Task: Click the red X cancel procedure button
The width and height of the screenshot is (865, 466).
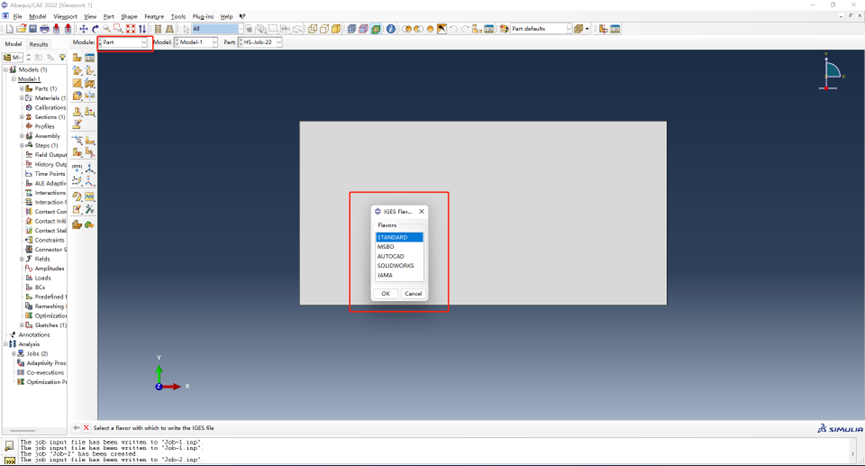Action: (x=86, y=427)
